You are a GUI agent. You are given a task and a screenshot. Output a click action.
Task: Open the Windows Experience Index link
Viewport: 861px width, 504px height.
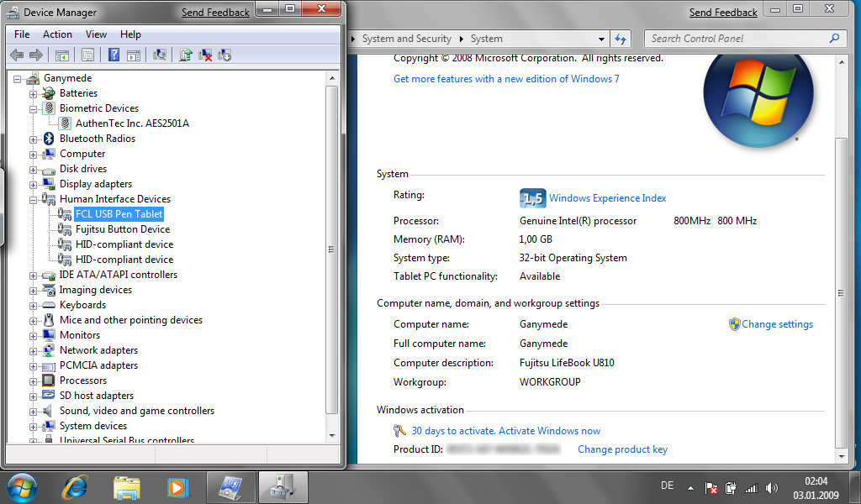coord(607,198)
